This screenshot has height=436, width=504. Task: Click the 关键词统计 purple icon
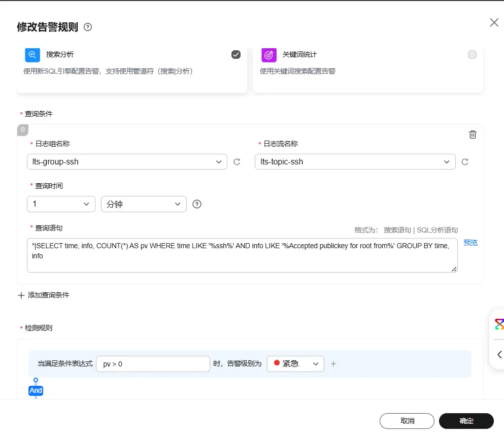(x=269, y=55)
